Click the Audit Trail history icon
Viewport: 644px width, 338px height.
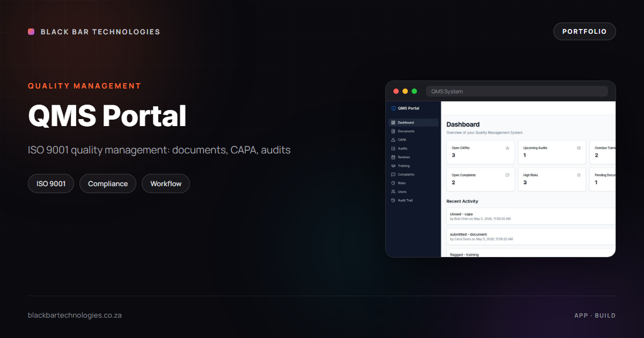tap(393, 200)
